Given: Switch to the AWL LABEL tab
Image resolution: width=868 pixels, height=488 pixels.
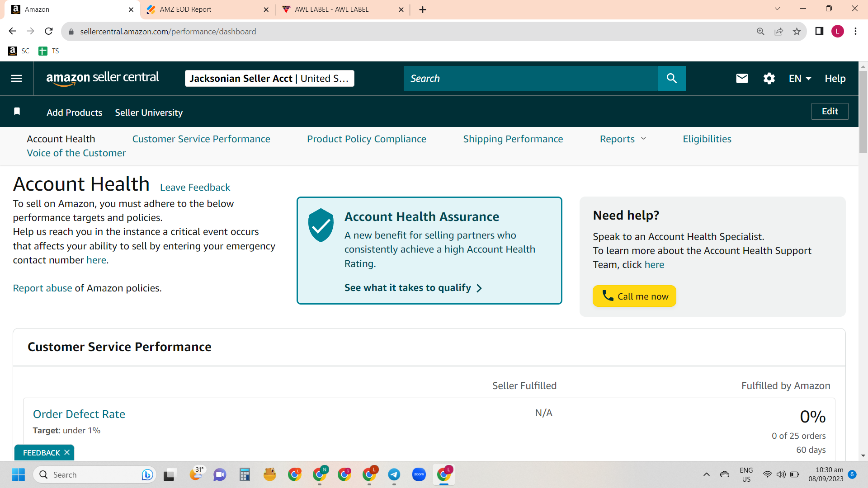Looking at the screenshot, I should 342,9.
